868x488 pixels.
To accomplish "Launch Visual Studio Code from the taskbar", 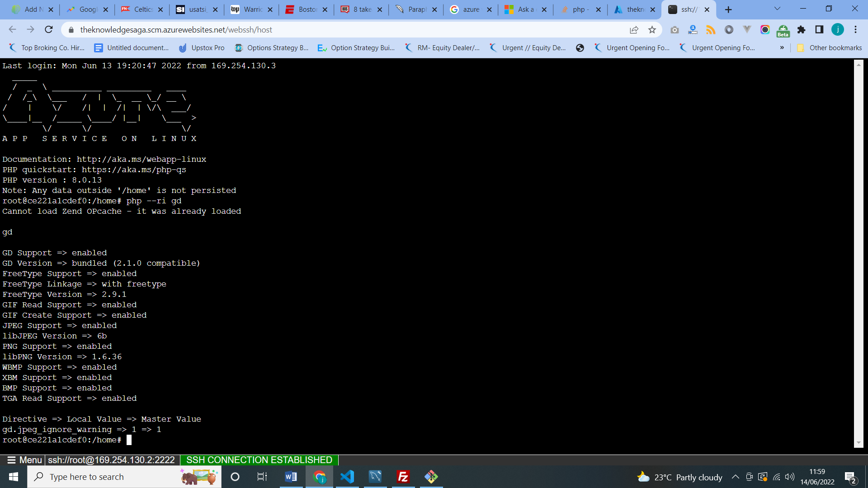I will pyautogui.click(x=347, y=477).
